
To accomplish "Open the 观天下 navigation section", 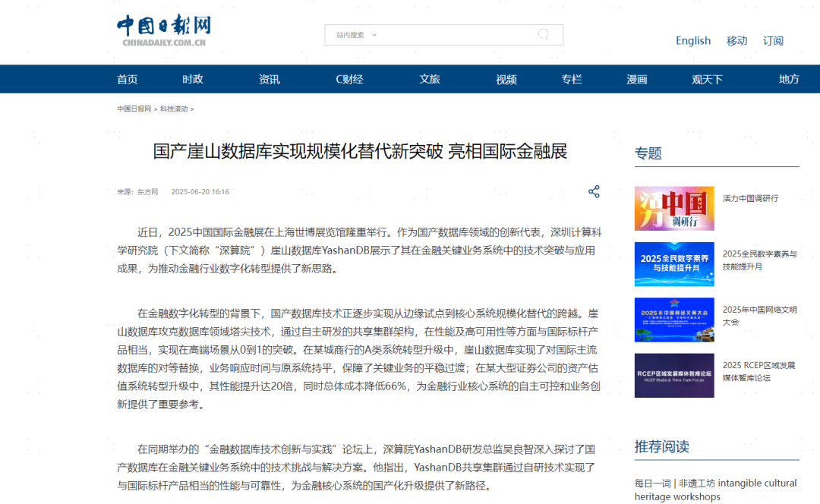I will 707,80.
